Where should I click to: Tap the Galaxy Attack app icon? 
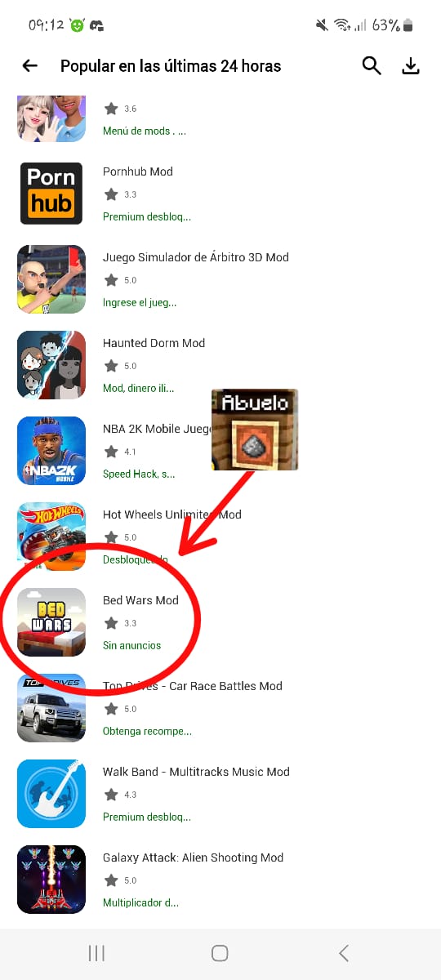51,880
